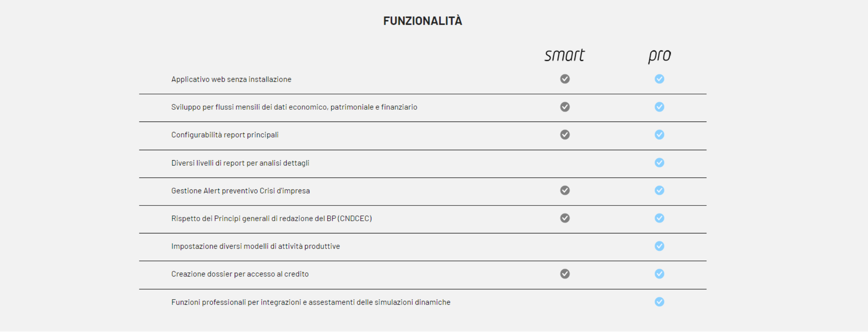Viewport: 868px width, 334px height.
Task: Click the text Gestione Alert preventivo Crisi d'impresa
Action: pyautogui.click(x=240, y=191)
